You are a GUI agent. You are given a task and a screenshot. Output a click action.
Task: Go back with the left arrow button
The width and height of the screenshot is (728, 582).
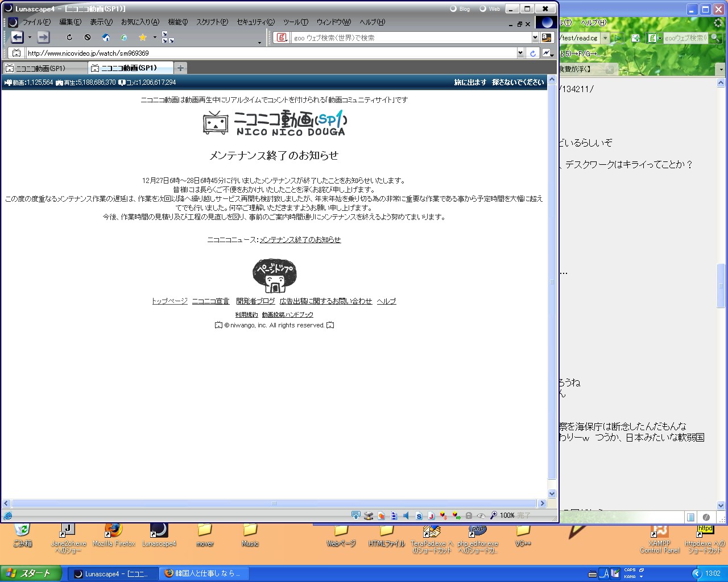click(17, 38)
